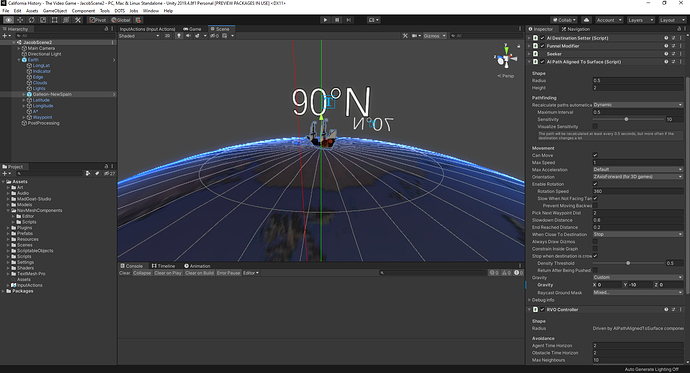Disable the AI Destination Setter component
The width and height of the screenshot is (690, 373).
542,38
